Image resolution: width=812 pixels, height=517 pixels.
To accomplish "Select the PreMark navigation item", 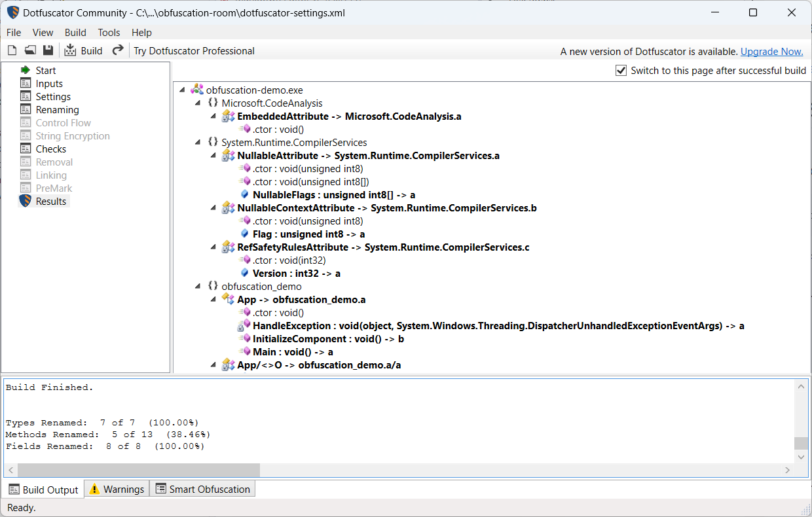I will tap(54, 188).
